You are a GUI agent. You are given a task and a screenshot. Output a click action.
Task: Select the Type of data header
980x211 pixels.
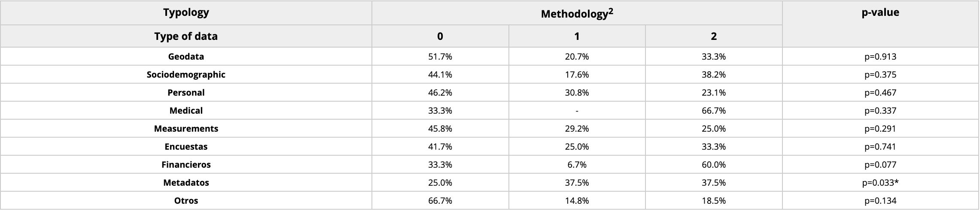coord(186,36)
